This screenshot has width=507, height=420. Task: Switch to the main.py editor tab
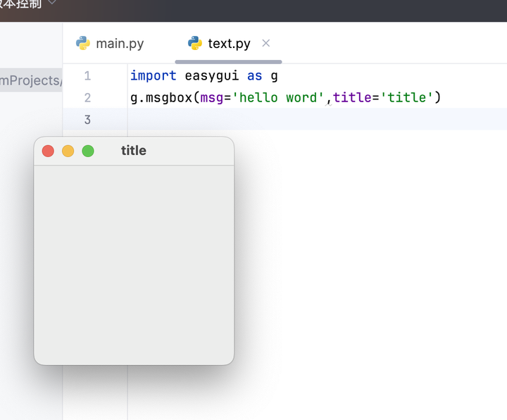click(110, 44)
